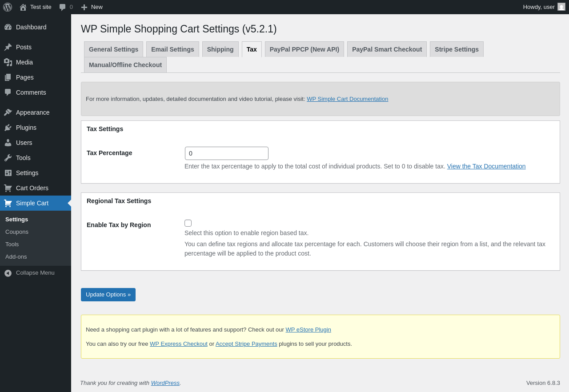Click the Plugins plug icon
Screen dimensions: 569x392
coord(8,128)
